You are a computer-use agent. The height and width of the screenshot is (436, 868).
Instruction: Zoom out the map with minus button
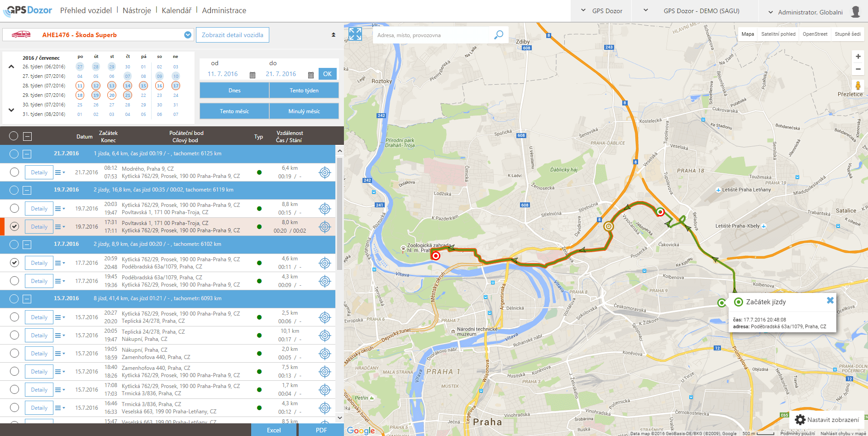(858, 69)
